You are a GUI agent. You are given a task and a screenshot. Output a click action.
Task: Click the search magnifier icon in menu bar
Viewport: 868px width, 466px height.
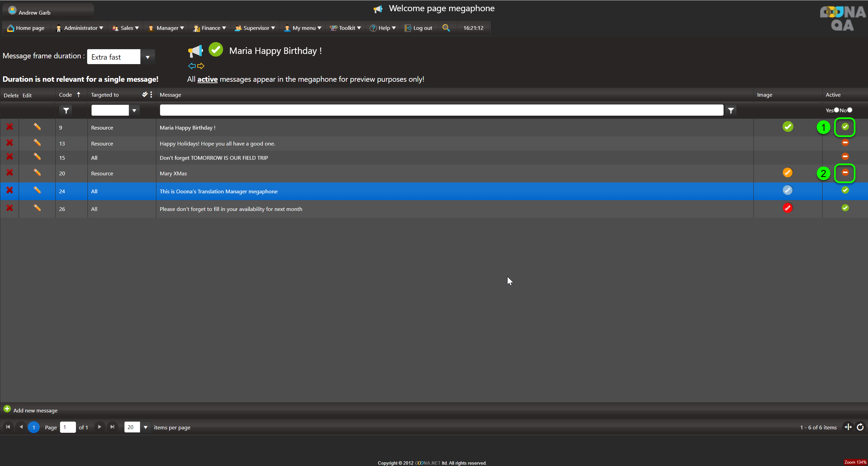pyautogui.click(x=446, y=28)
